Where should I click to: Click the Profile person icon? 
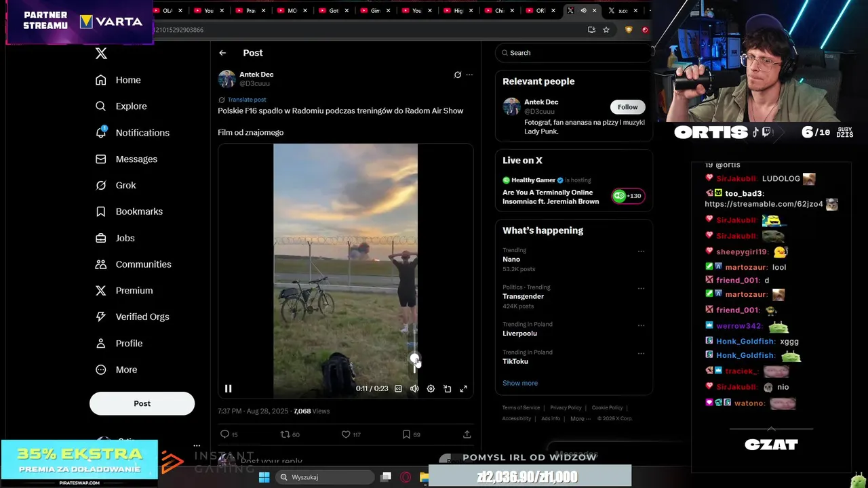(101, 343)
